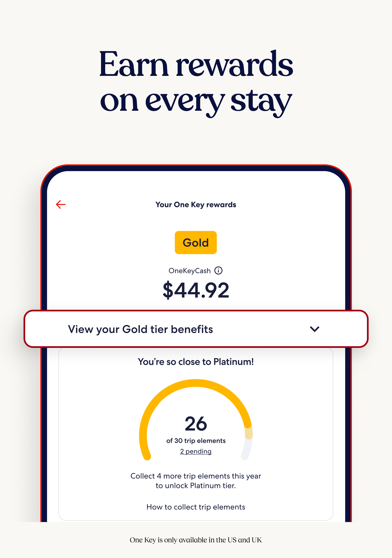Screen dimensions: 392x558
Task: Tap the 26 trip elements count
Action: pos(196,424)
